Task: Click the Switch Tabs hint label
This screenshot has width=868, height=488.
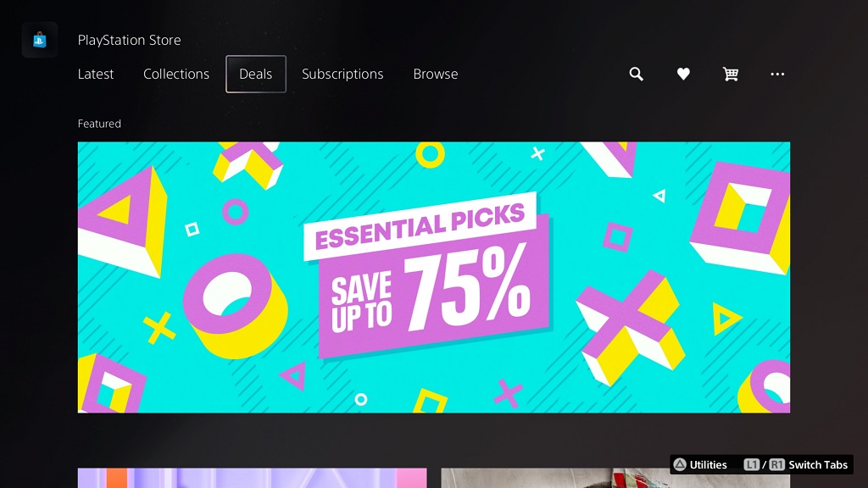Action: click(x=818, y=465)
